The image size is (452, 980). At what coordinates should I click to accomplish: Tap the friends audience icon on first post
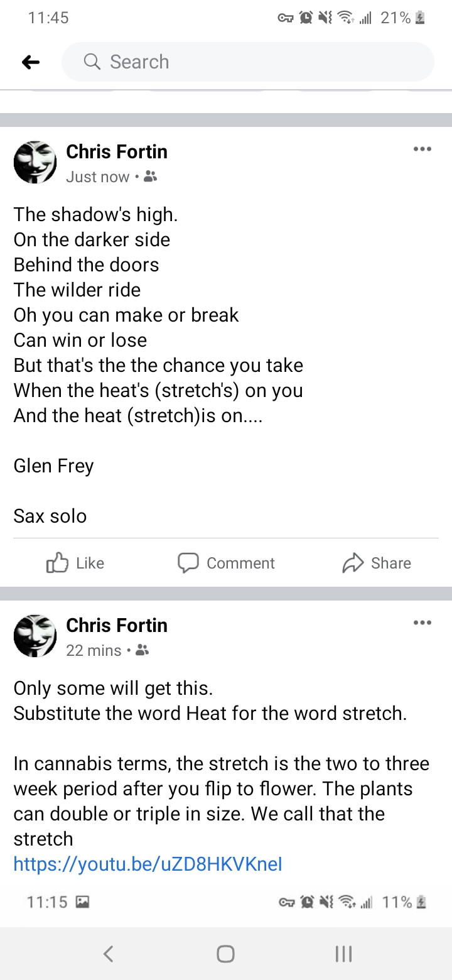pyautogui.click(x=150, y=177)
